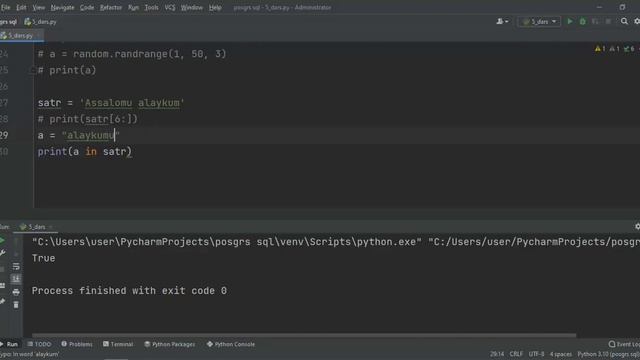This screenshot has height=360, width=640.
Task: Open the Python 3.10 interpreter selector
Action: (x=609, y=354)
